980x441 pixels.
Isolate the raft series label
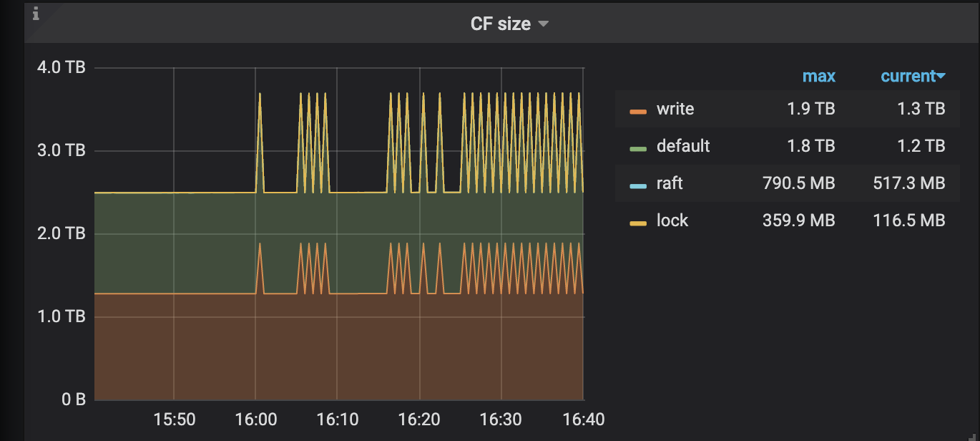pos(670,183)
